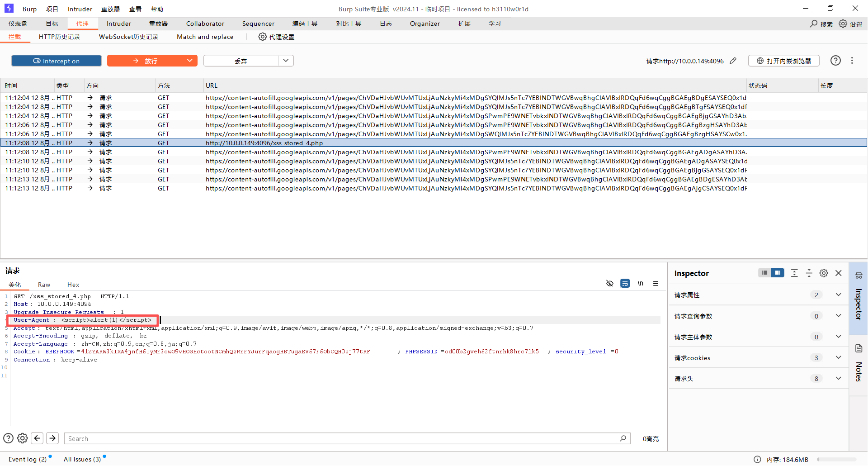Viewport: 868px width, 466px height.
Task: Open the 项目 menu
Action: pyautogui.click(x=52, y=9)
